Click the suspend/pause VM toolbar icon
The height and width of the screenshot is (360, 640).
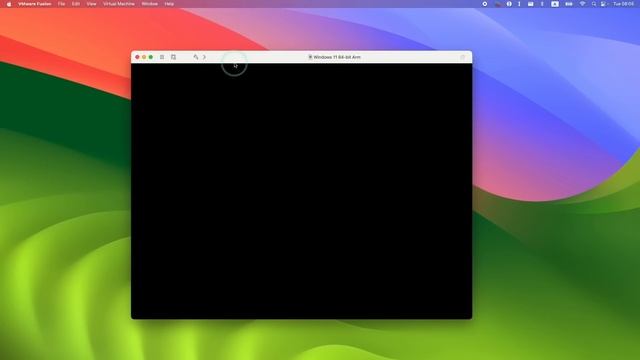tap(162, 57)
